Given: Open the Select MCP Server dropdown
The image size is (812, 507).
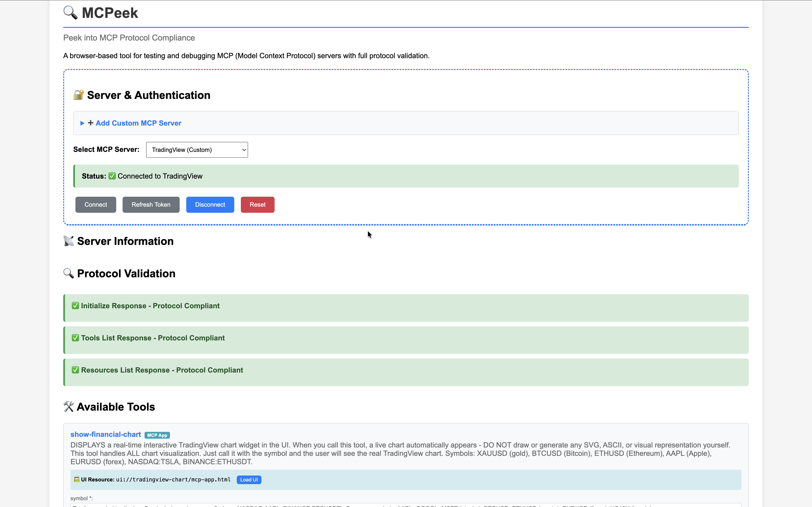Looking at the screenshot, I should click(197, 150).
